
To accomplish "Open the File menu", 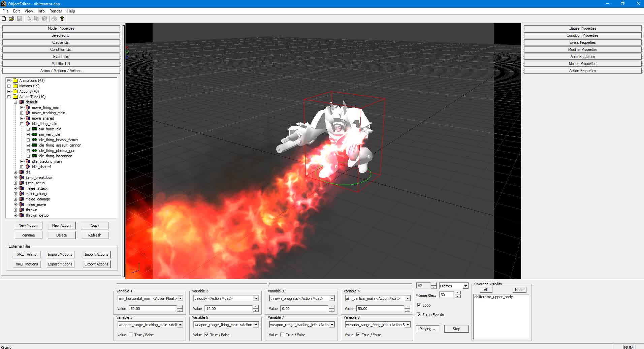I will coord(5,11).
